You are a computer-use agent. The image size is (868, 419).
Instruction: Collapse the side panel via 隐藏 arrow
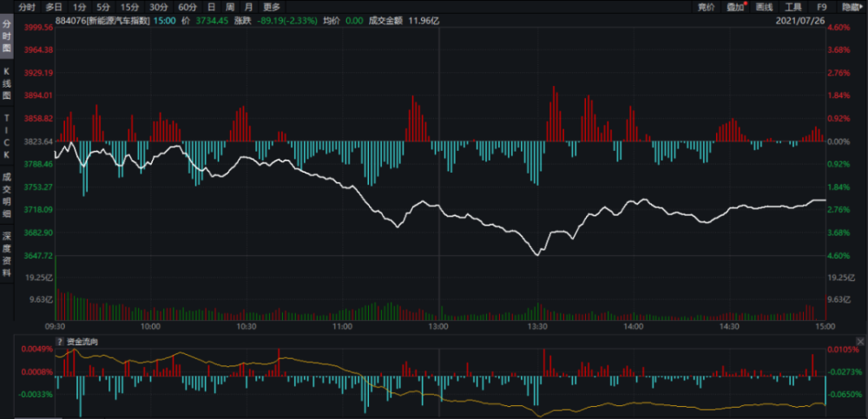click(x=852, y=7)
